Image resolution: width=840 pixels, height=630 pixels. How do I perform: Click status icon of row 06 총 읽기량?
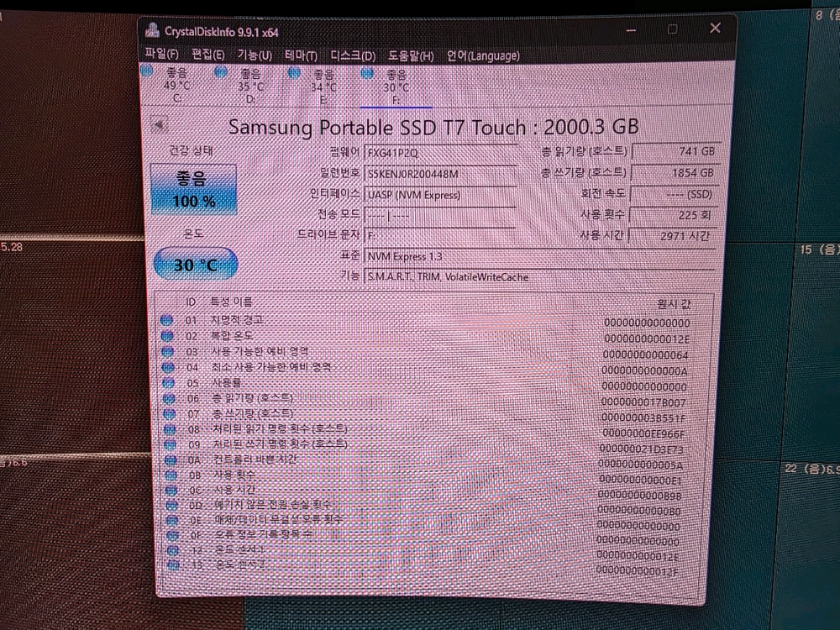tap(169, 398)
